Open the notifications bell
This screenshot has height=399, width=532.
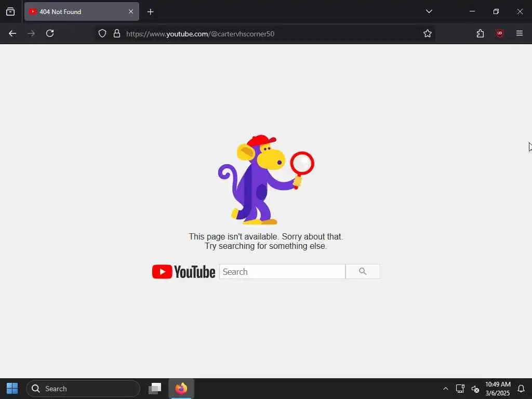tap(521, 389)
